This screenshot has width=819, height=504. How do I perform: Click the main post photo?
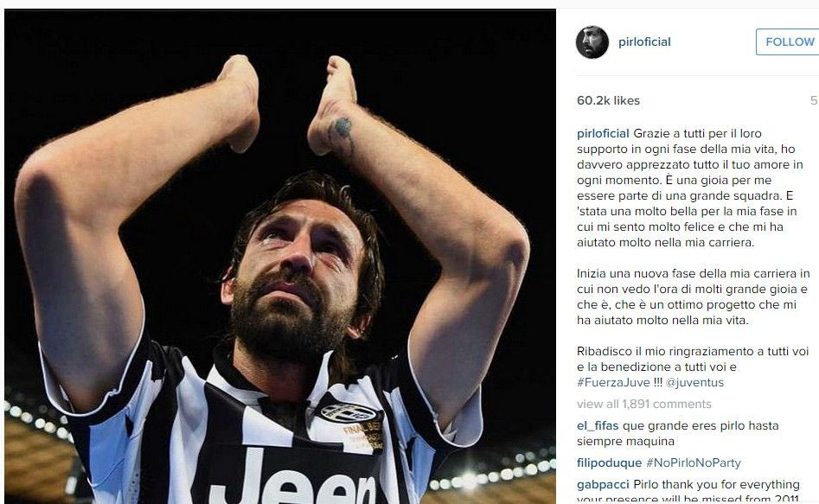click(280, 256)
